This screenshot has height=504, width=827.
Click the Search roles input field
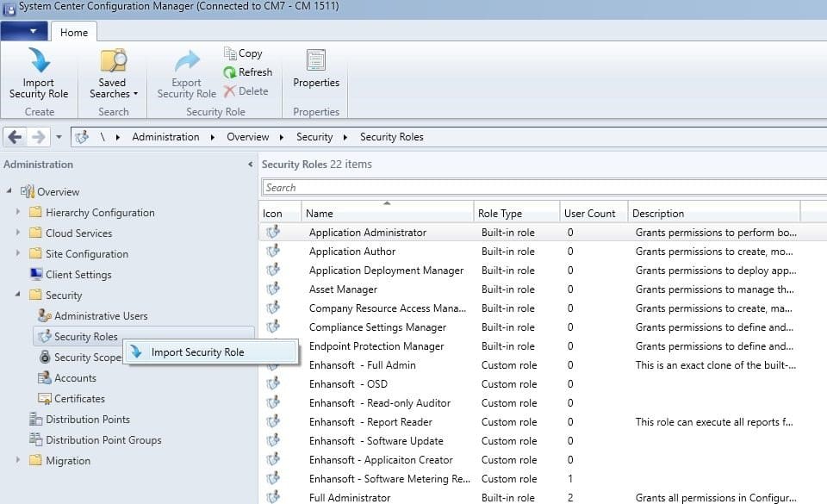544,187
